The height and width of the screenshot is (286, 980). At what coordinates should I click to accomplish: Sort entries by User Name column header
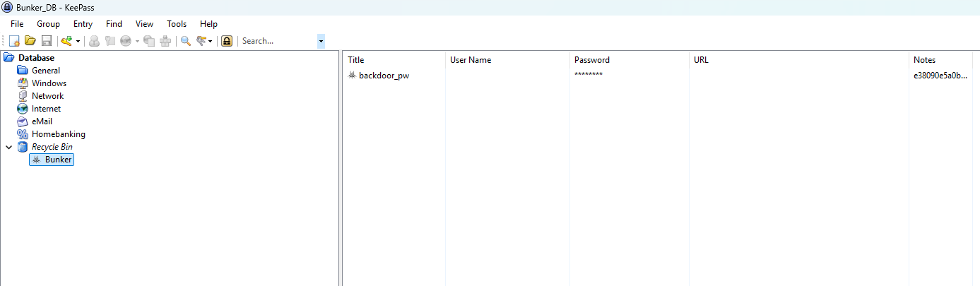[507, 60]
